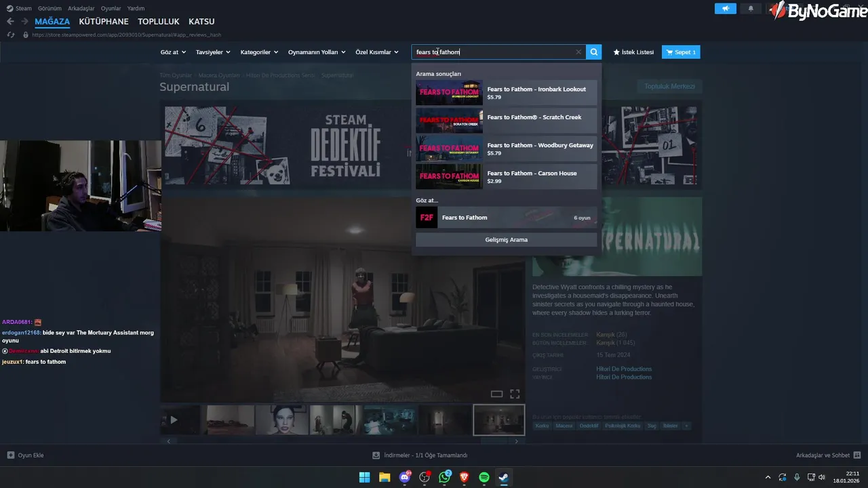
Task: Select the highlighted last screenshot thumbnail
Action: click(498, 420)
